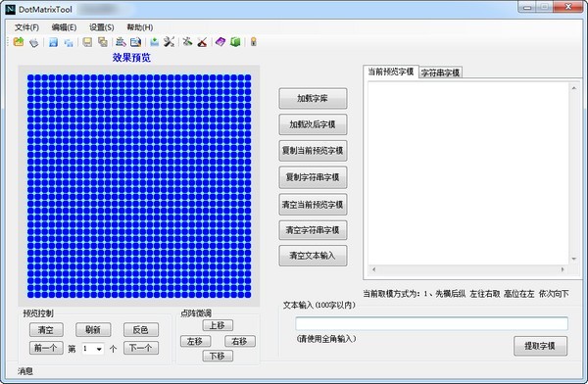The width and height of the screenshot is (588, 384).
Task: Click the horizontal scrollbar left arrow
Action: 373,269
